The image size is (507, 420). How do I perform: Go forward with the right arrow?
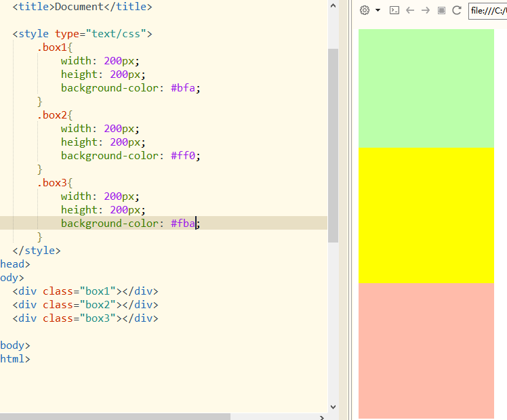[x=426, y=10]
